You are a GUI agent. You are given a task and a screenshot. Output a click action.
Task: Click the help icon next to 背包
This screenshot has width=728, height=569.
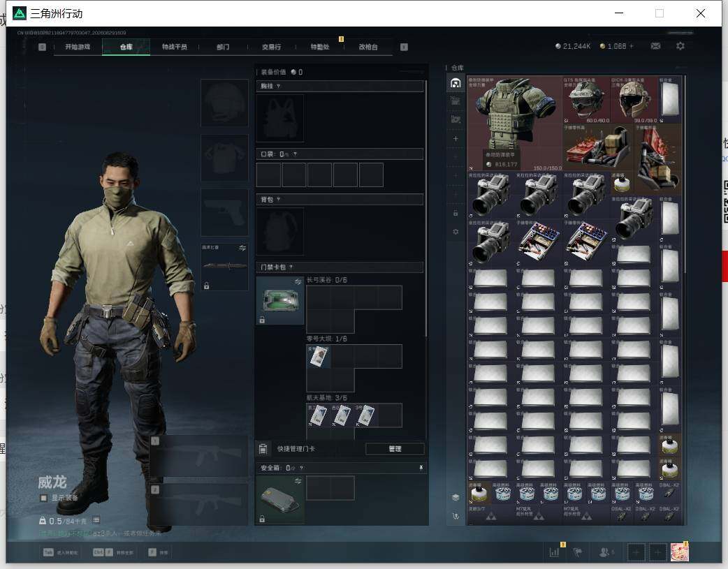coord(278,200)
